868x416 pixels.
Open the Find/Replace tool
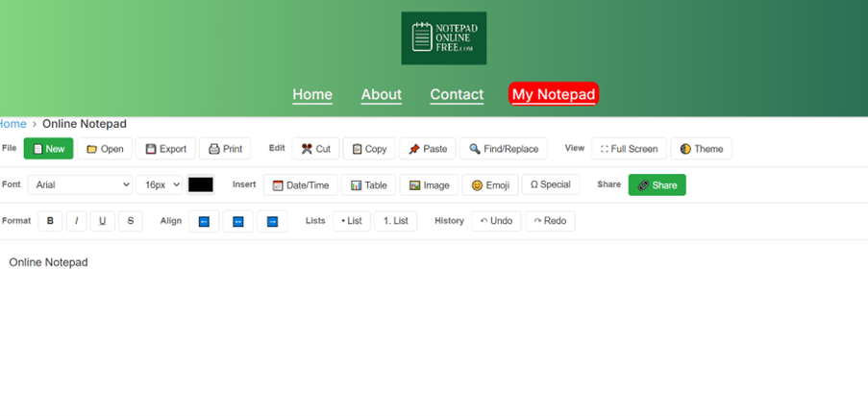pyautogui.click(x=503, y=149)
